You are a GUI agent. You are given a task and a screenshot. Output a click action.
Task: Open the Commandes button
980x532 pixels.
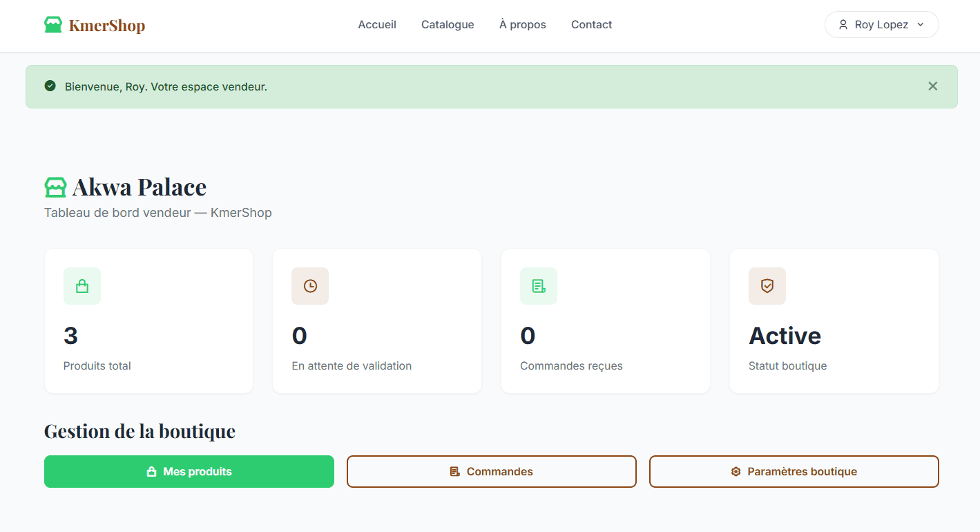coord(492,472)
